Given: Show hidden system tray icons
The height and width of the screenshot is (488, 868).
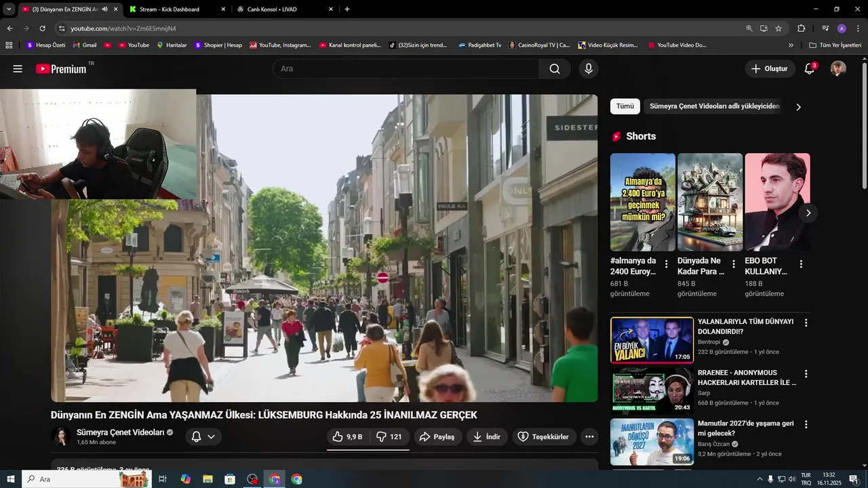Looking at the screenshot, I should click(759, 479).
